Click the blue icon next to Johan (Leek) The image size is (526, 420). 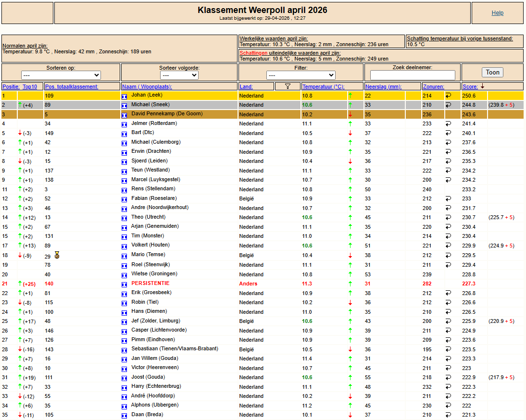tap(125, 96)
